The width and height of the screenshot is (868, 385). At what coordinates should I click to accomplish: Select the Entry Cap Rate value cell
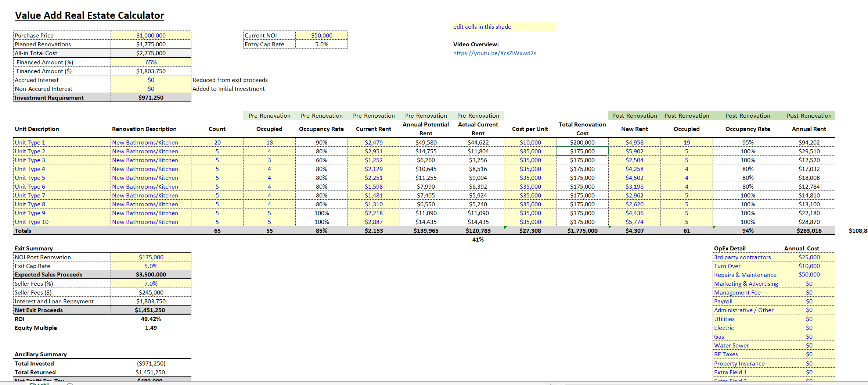321,44
